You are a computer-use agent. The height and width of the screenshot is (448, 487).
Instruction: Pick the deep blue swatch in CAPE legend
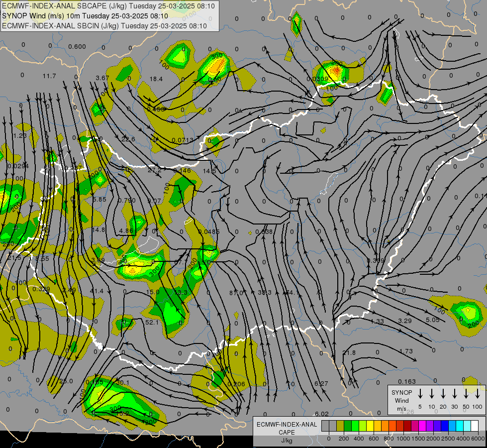tap(445, 426)
